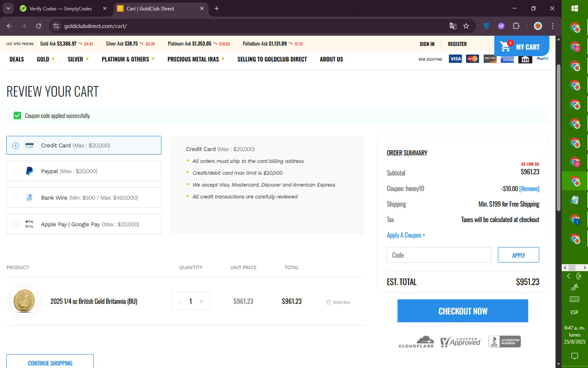Toggle the Apply A Coupon expander
Image resolution: width=588 pixels, height=368 pixels.
pyautogui.click(x=406, y=235)
